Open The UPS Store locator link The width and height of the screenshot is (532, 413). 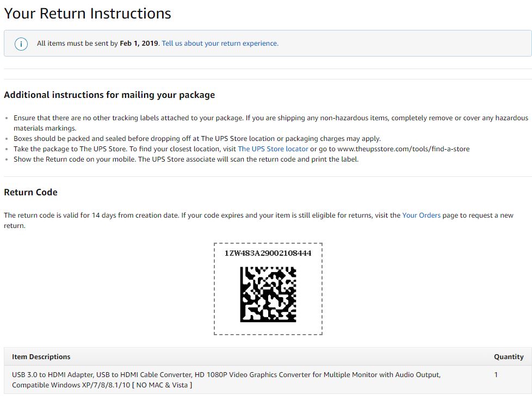[273, 149]
